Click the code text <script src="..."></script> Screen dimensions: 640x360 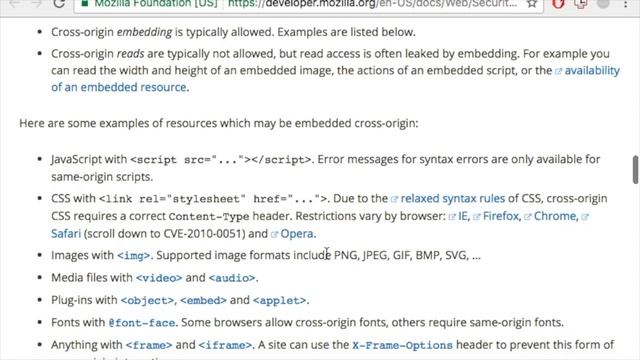(221, 160)
